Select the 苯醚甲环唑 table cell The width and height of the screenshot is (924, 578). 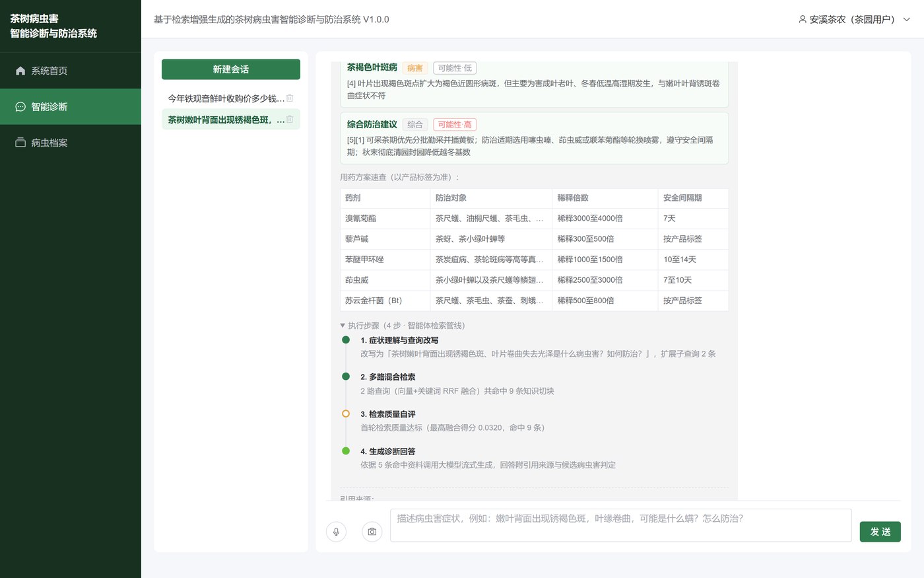(x=385, y=260)
